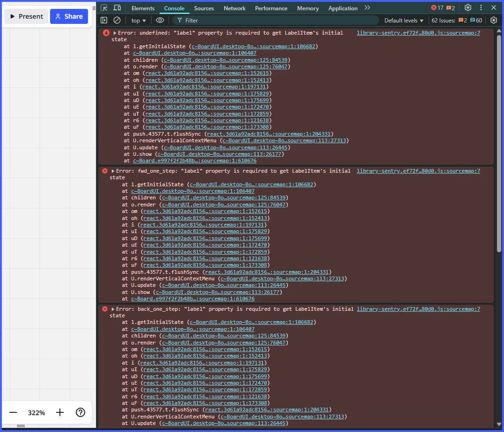Viewport: 504px width, 432px height.
Task: Open the Default levels dropdown
Action: (404, 21)
